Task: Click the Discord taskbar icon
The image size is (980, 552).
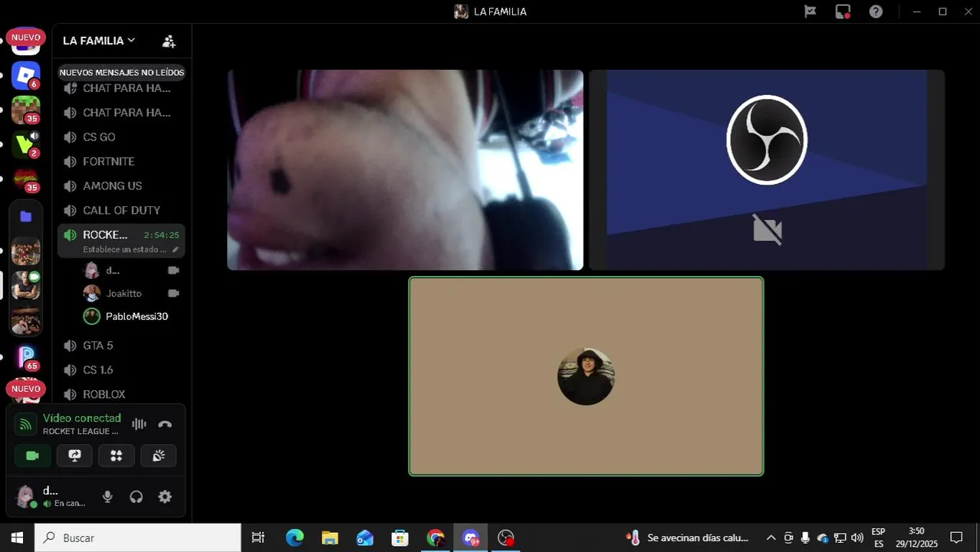Action: (x=471, y=538)
